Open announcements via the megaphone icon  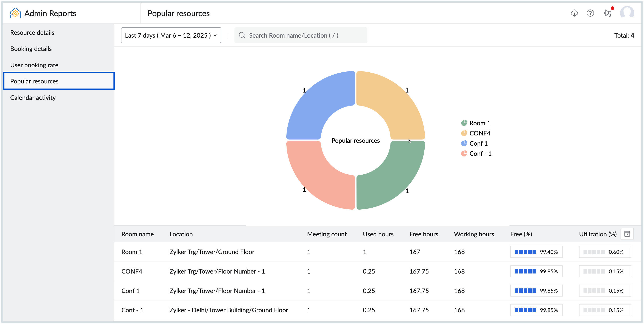coord(607,13)
